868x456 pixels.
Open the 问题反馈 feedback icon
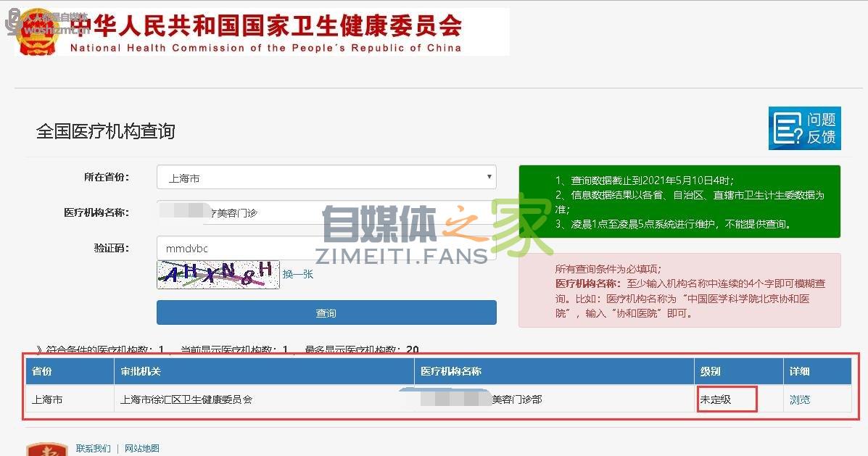coord(804,128)
